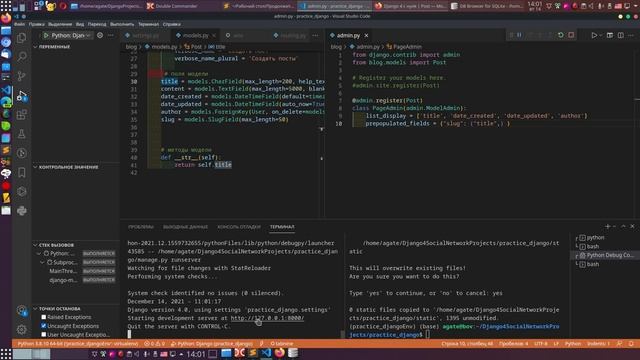
Task: Open Source Control view in activity bar
Action: 22,76
